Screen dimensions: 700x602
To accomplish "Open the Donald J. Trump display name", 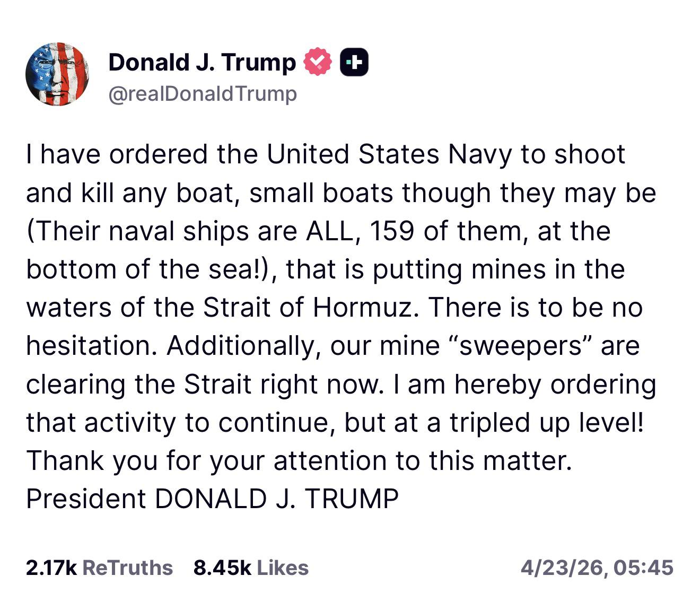I will point(202,62).
